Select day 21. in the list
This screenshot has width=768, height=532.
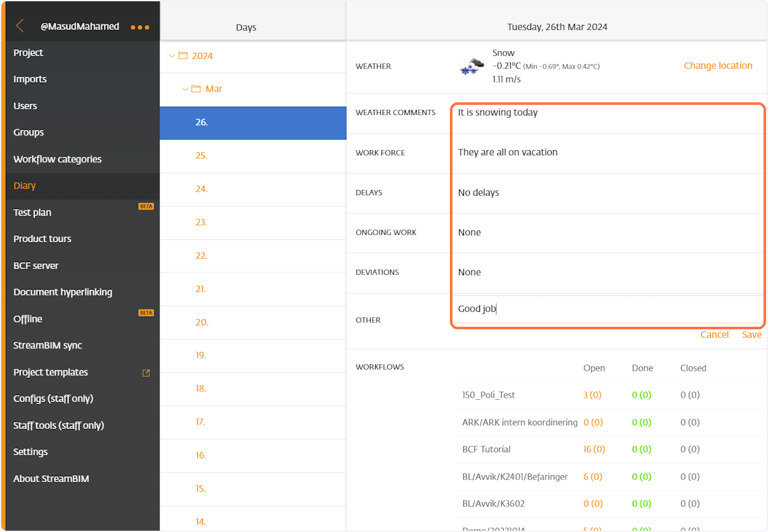point(253,289)
